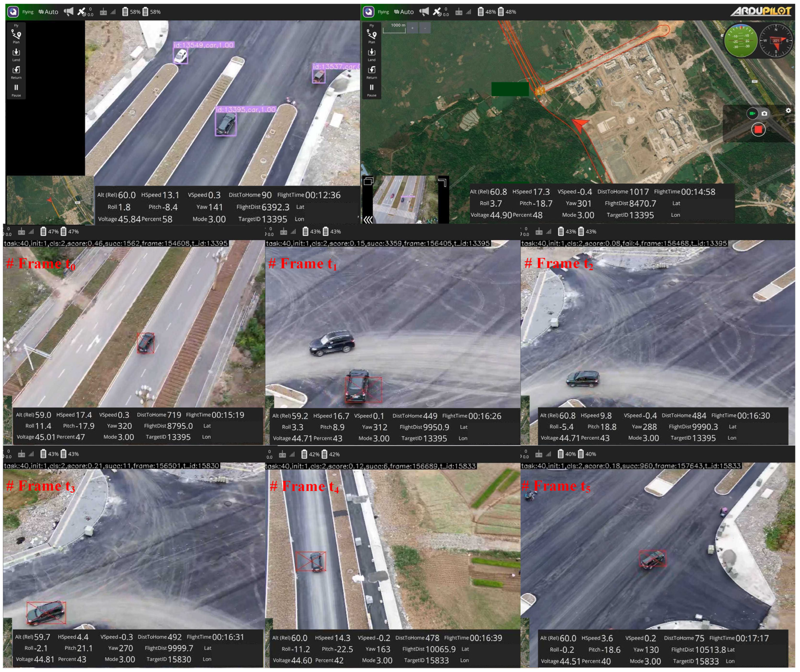The width and height of the screenshot is (800, 672).
Task: Switch the camera to photo mode
Action: click(x=764, y=114)
